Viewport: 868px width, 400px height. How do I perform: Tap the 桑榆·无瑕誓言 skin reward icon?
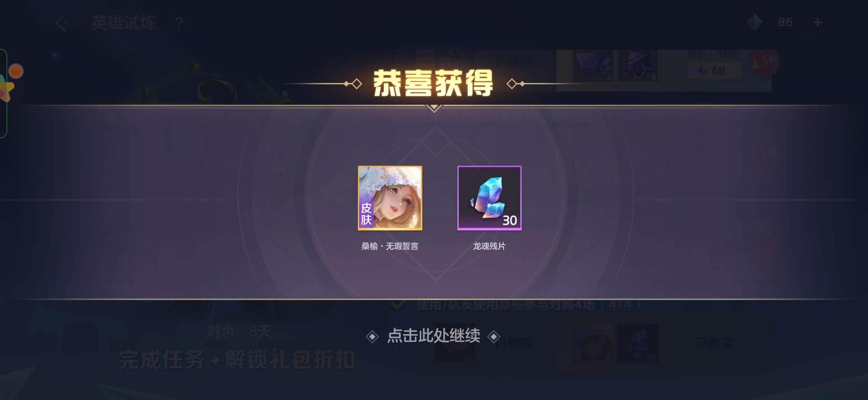[390, 198]
